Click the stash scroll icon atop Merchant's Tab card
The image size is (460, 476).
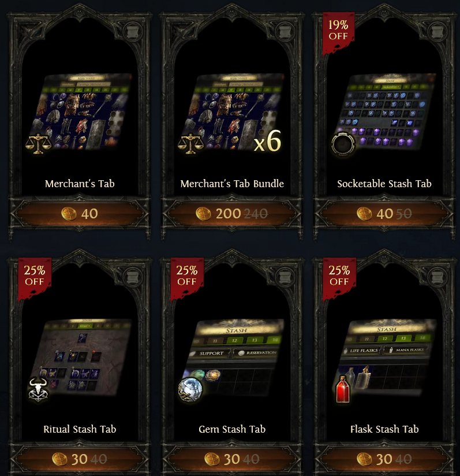coord(133,31)
